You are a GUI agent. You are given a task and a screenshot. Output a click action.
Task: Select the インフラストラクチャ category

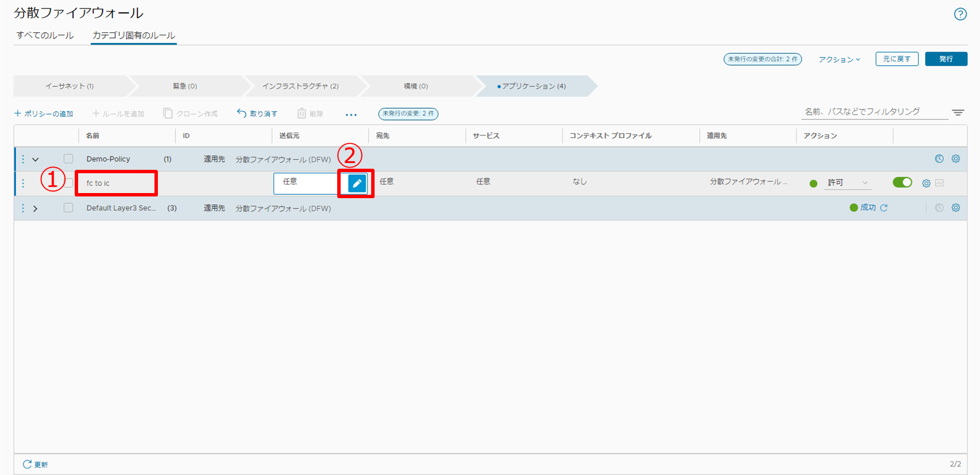[x=300, y=86]
